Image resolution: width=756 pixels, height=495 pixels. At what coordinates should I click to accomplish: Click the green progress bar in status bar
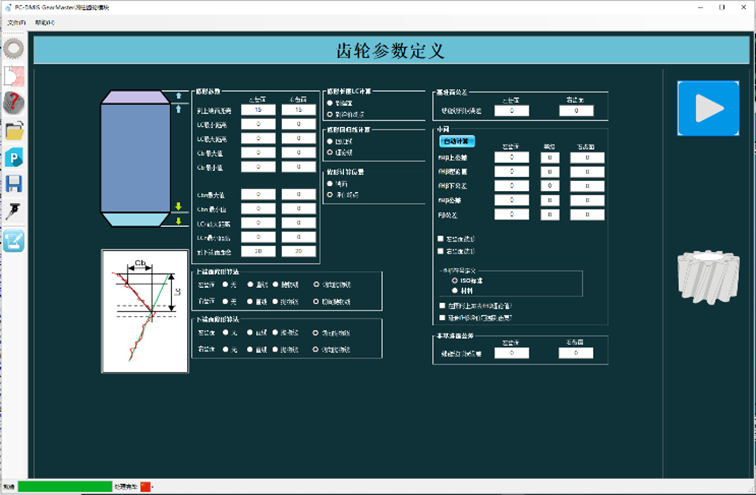[x=65, y=486]
